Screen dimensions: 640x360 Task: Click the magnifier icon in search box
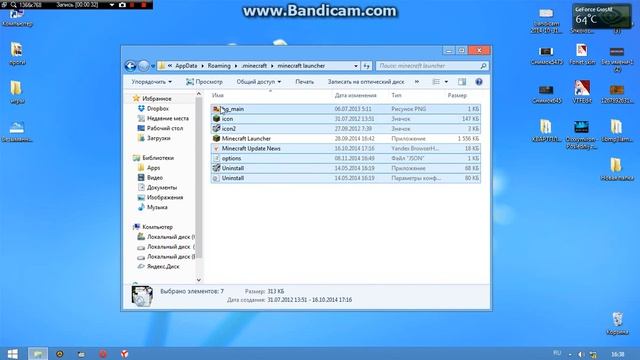(x=483, y=66)
